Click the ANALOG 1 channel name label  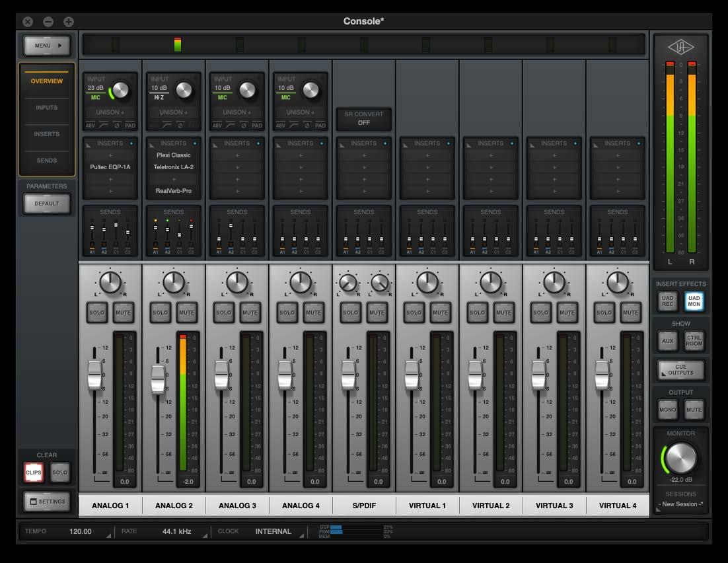(x=110, y=506)
